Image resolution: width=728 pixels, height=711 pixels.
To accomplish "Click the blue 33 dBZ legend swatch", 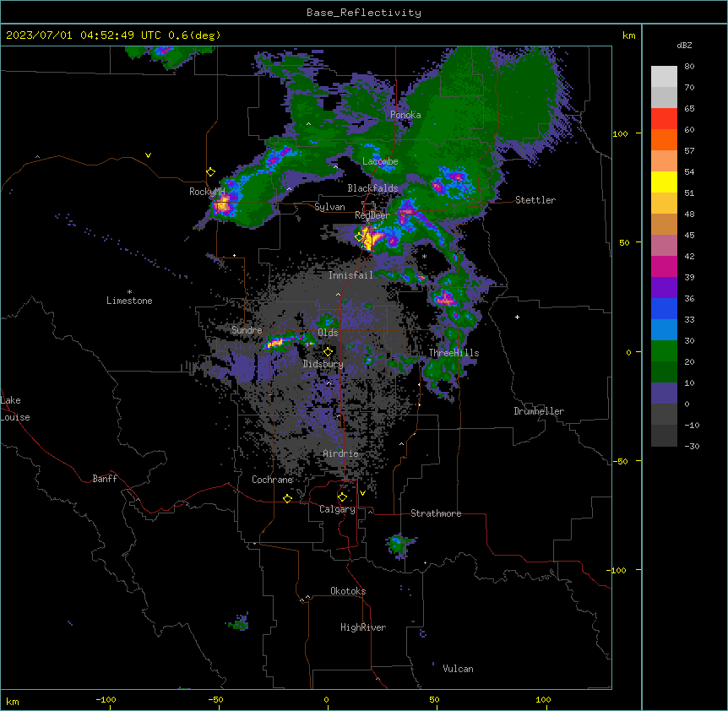I will tap(664, 309).
